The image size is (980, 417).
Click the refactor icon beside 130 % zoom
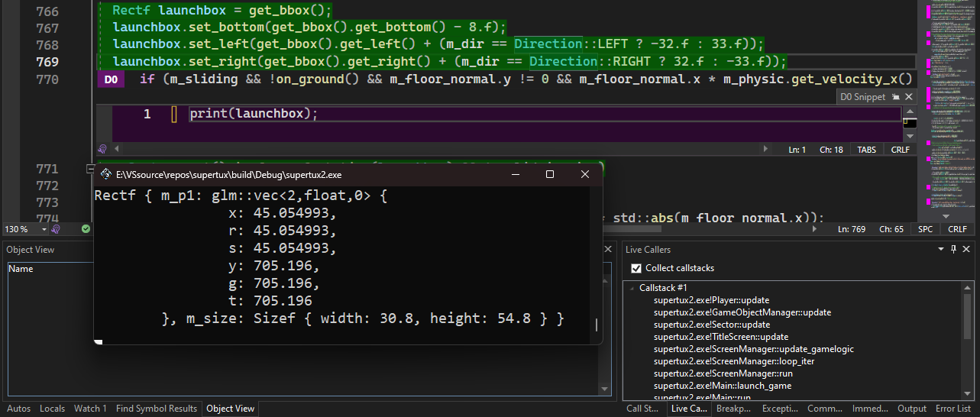pyautogui.click(x=56, y=229)
